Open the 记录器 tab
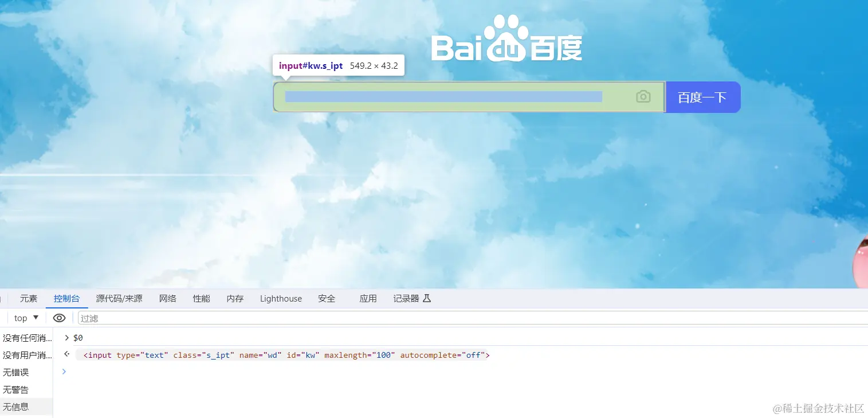868x418 pixels. (412, 298)
